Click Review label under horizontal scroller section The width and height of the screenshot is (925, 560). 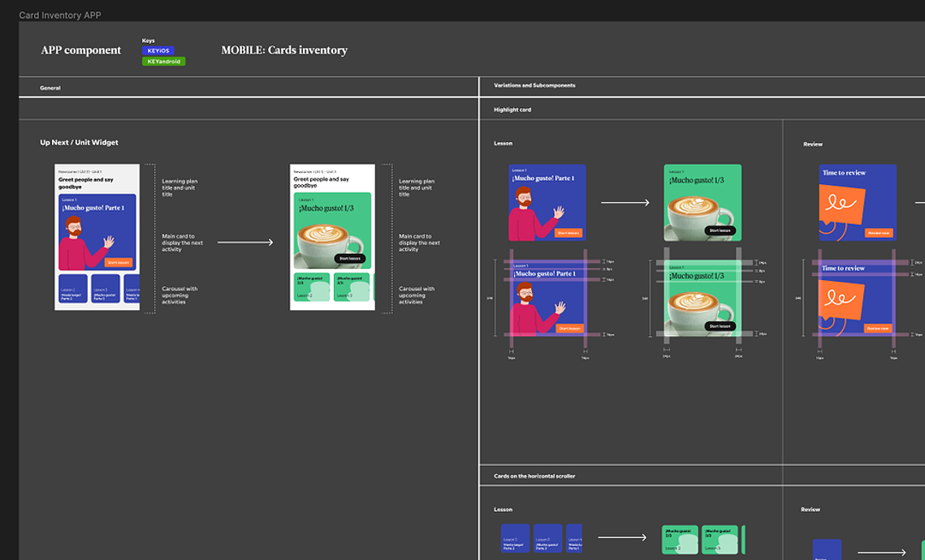(x=810, y=510)
